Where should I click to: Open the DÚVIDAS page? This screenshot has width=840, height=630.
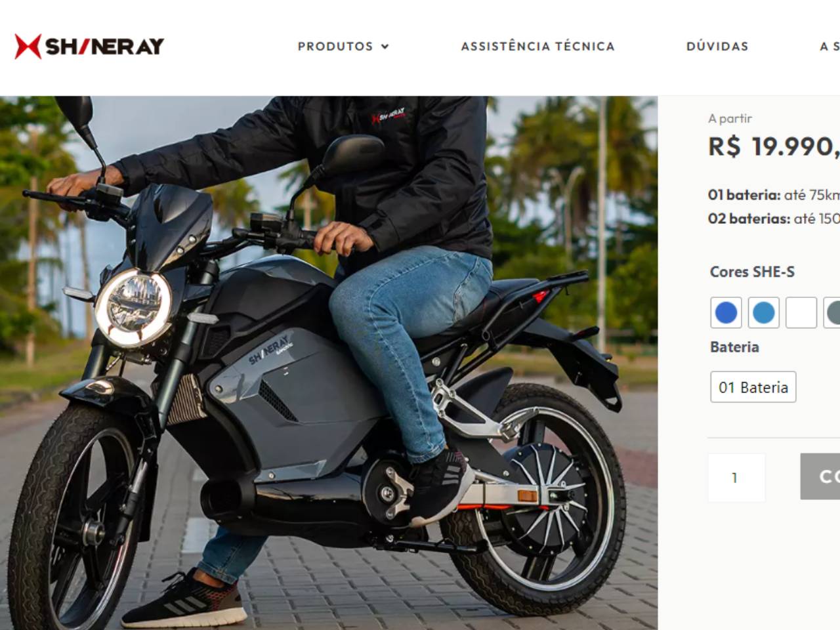(717, 46)
